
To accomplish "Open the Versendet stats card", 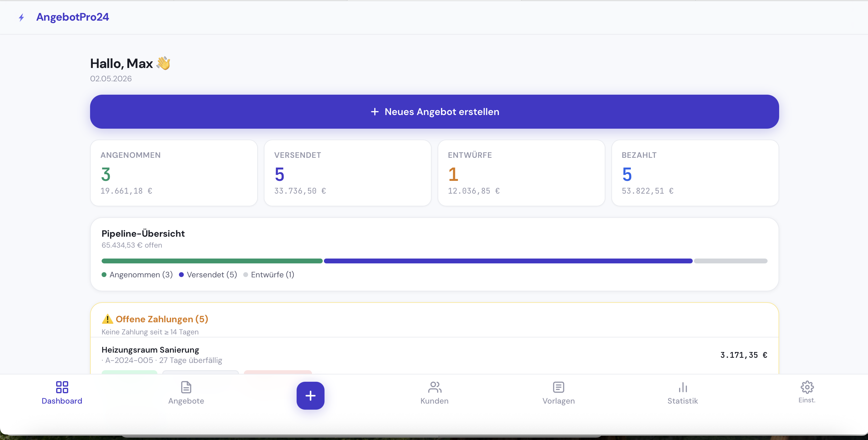I will 347,173.
